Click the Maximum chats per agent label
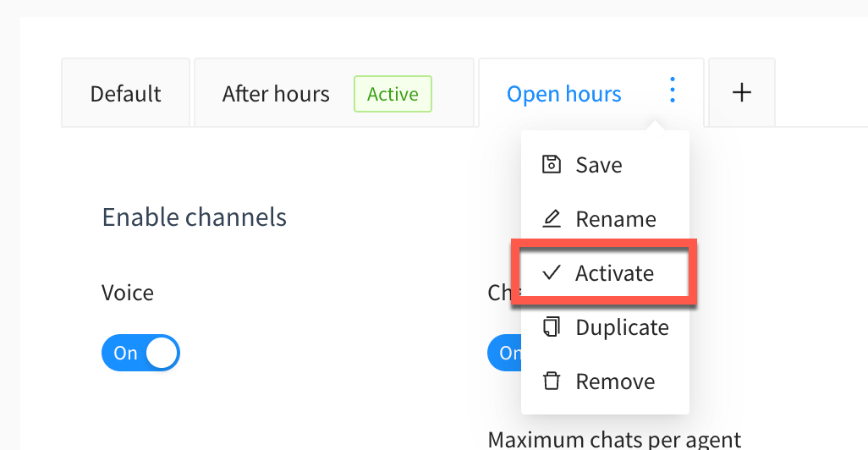 click(x=614, y=440)
